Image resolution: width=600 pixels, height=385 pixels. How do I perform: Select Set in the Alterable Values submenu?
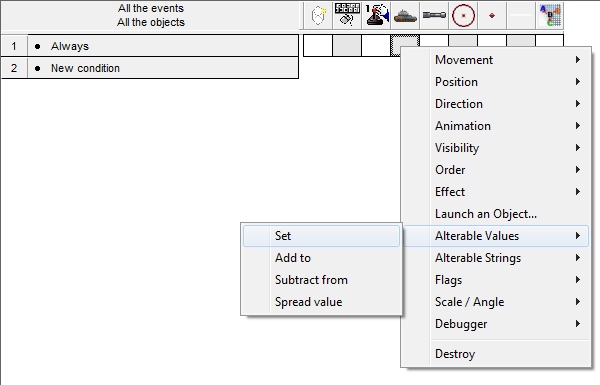point(321,236)
